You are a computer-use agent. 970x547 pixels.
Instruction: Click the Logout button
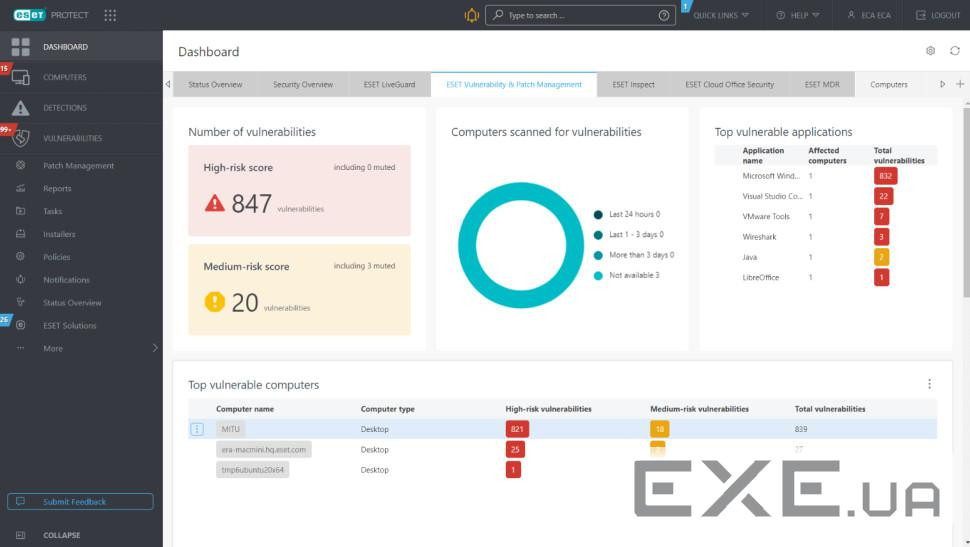[x=938, y=15]
